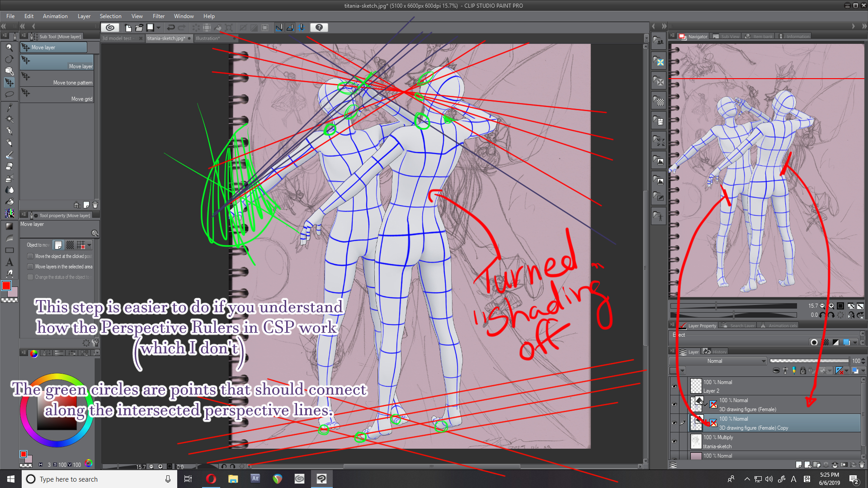Image resolution: width=868 pixels, height=488 pixels.
Task: Select the Eraser tool
Action: pos(9,166)
